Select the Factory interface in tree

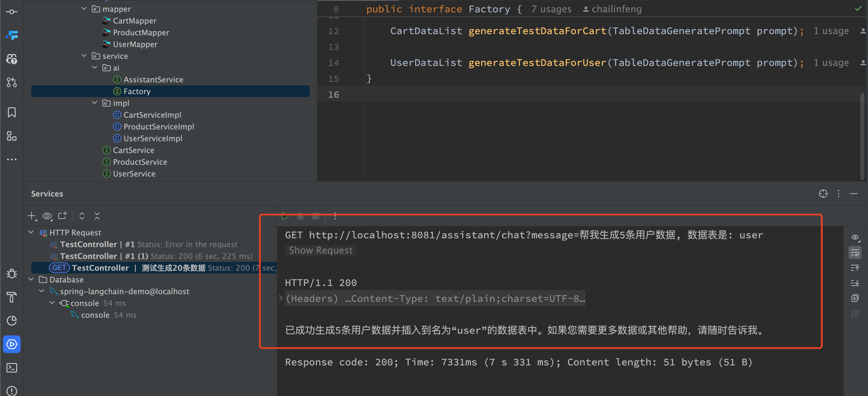coord(170,91)
